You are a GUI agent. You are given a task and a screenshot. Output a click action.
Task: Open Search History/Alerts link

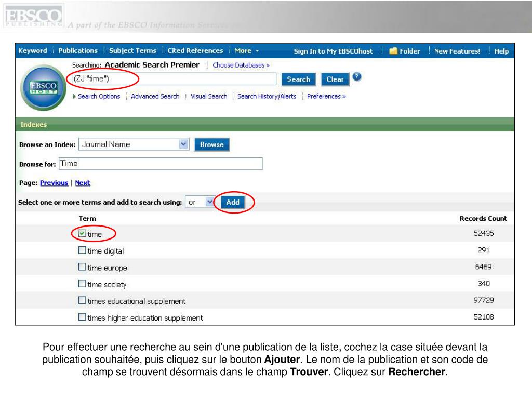click(267, 96)
